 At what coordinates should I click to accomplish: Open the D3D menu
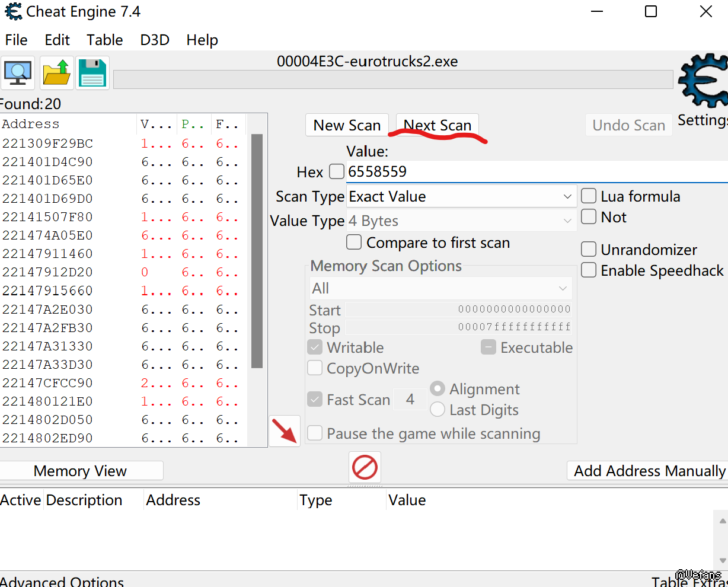(155, 40)
